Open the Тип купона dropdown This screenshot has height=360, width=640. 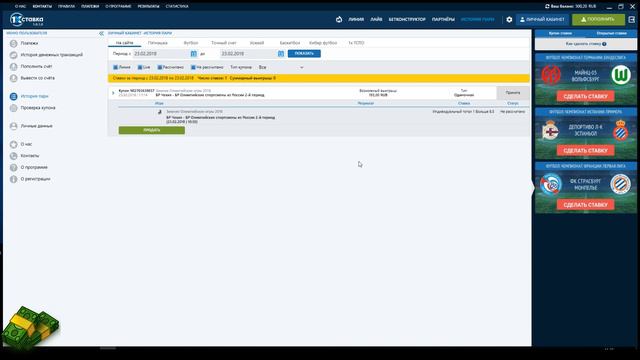281,67
